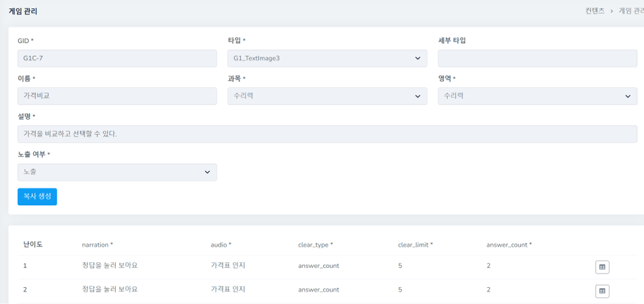Image resolution: width=644 pixels, height=304 pixels.
Task: Click the 난이도 column header
Action: click(x=33, y=244)
